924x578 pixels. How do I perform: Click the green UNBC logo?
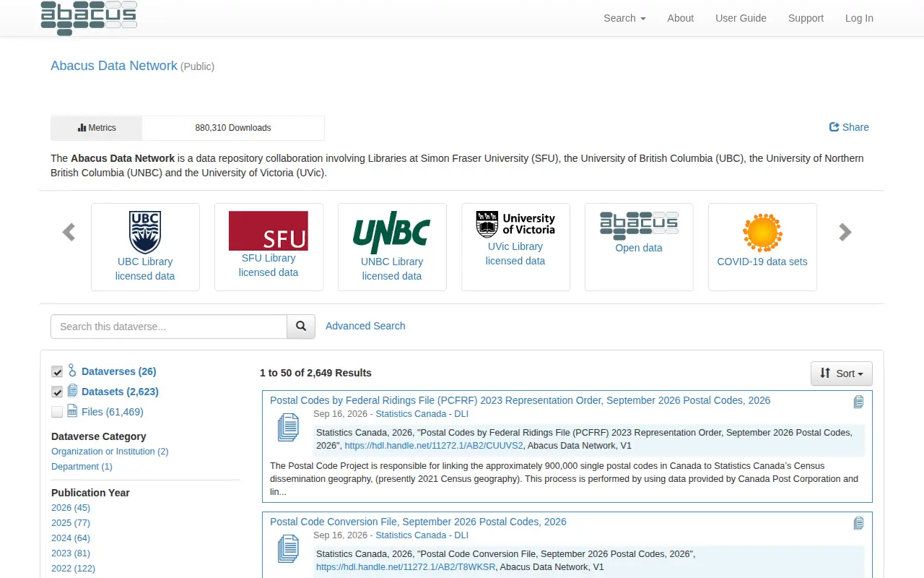click(x=392, y=232)
